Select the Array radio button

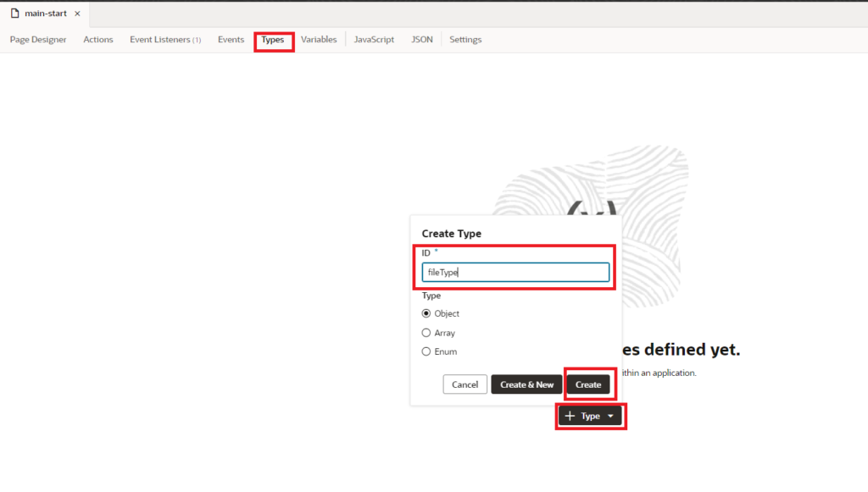tap(426, 332)
